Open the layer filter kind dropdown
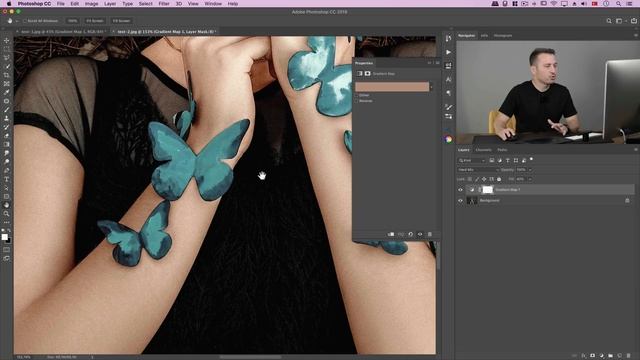The width and height of the screenshot is (640, 360). tap(471, 160)
